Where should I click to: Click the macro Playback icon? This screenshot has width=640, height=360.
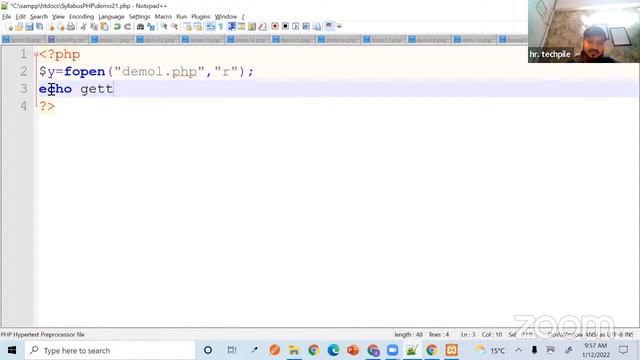tap(296, 27)
